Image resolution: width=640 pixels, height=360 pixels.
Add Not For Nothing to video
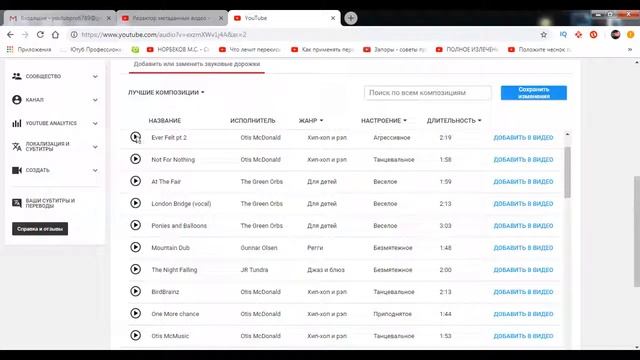click(523, 160)
